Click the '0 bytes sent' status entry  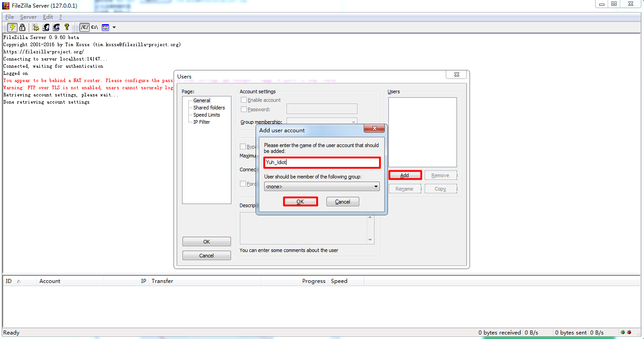(x=570, y=333)
